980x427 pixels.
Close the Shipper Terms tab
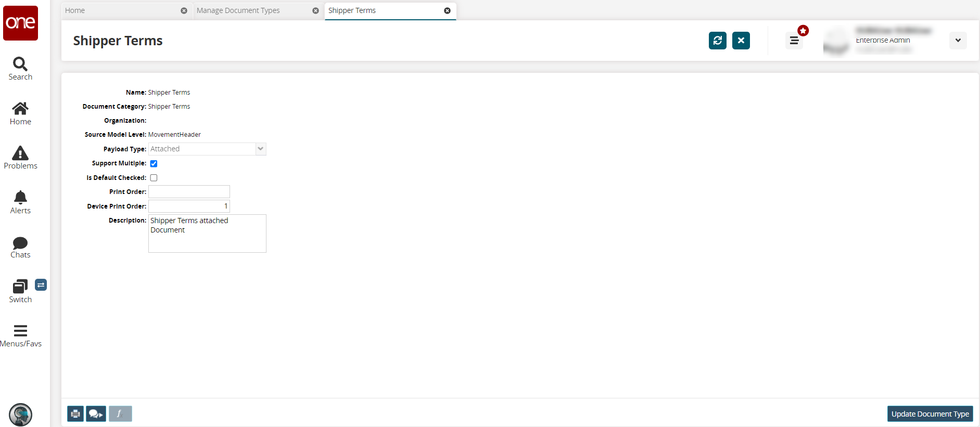[447, 10]
